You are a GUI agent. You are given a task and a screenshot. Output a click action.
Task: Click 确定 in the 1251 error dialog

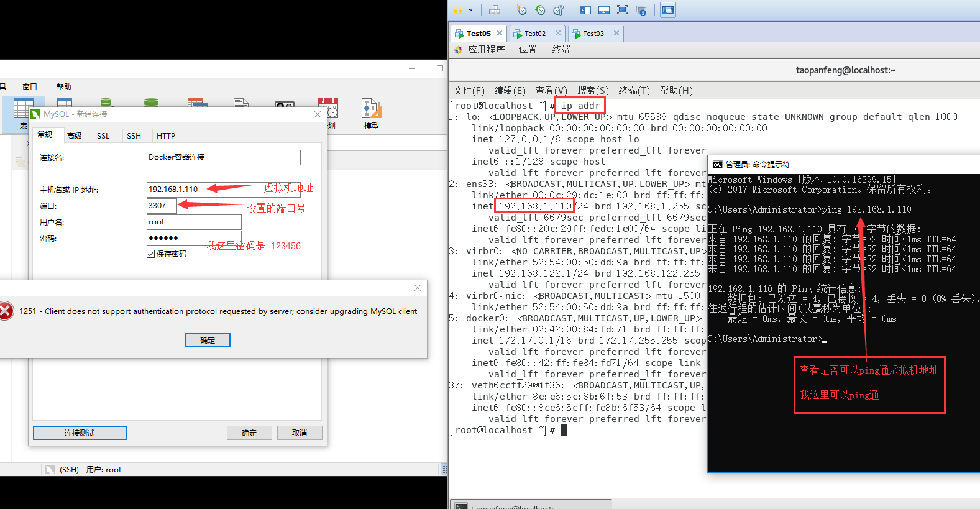[x=208, y=340]
